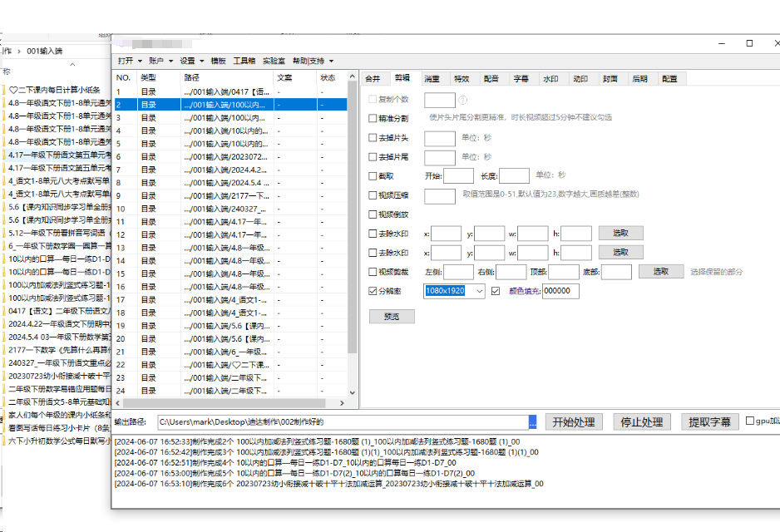Click the 开始处理 button

(572, 421)
